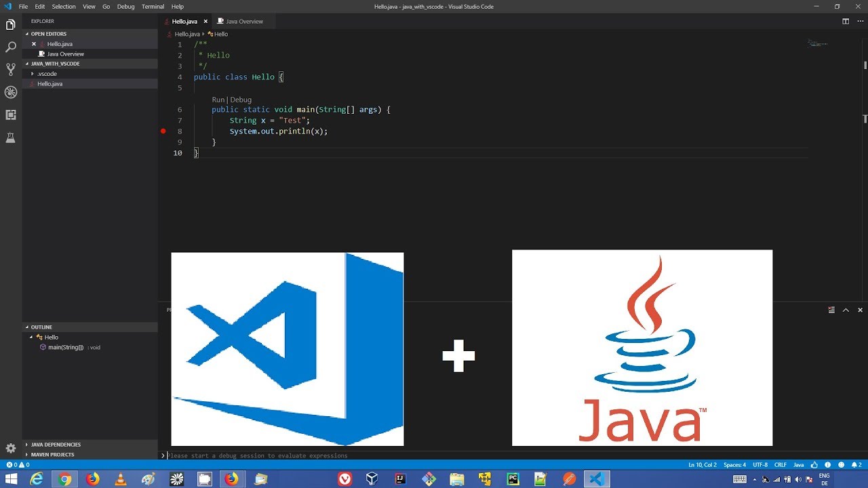Click the errors and warnings status indicator

coord(18,465)
